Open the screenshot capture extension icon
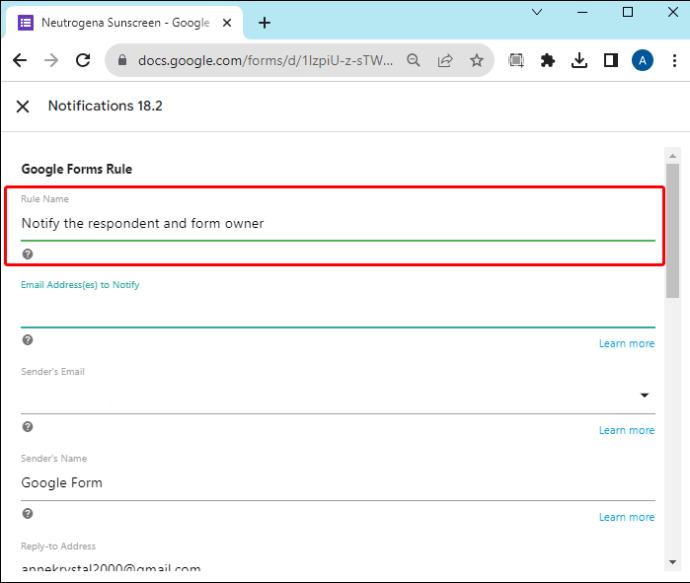 click(516, 60)
